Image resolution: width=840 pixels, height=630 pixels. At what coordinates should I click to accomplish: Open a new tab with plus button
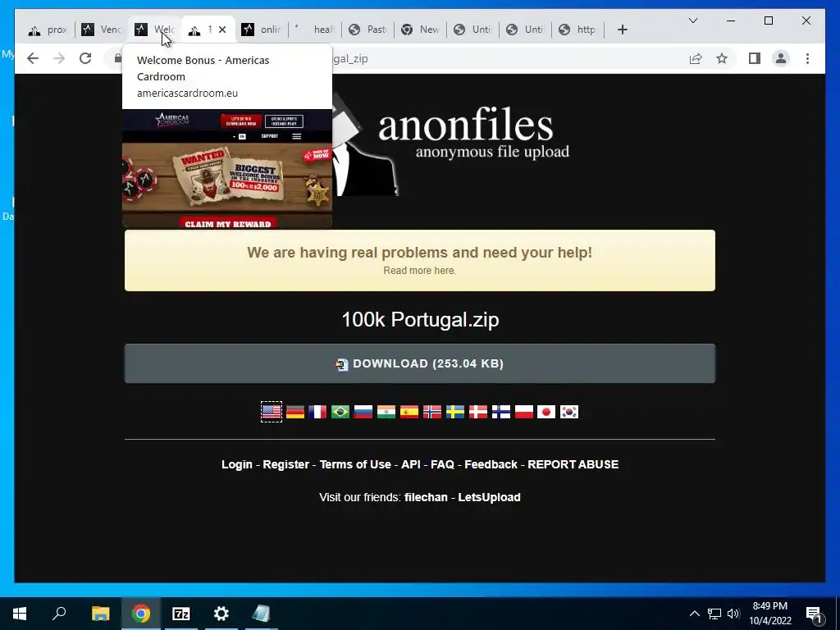(622, 30)
